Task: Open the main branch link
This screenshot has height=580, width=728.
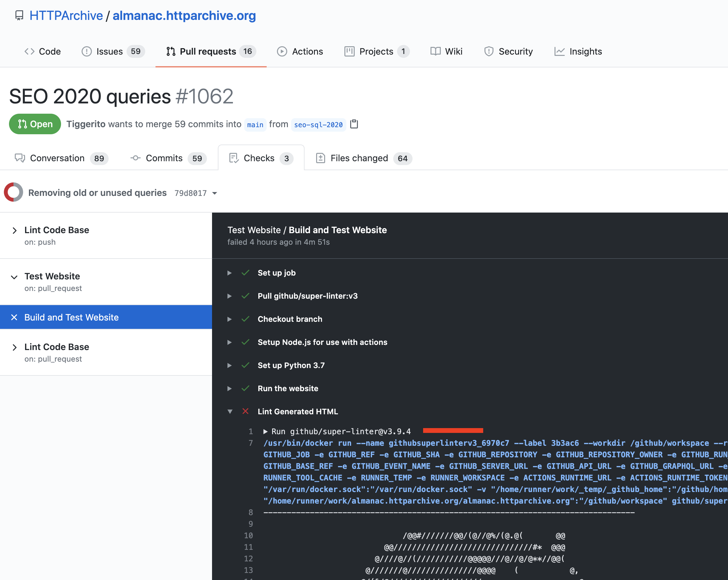Action: point(255,125)
